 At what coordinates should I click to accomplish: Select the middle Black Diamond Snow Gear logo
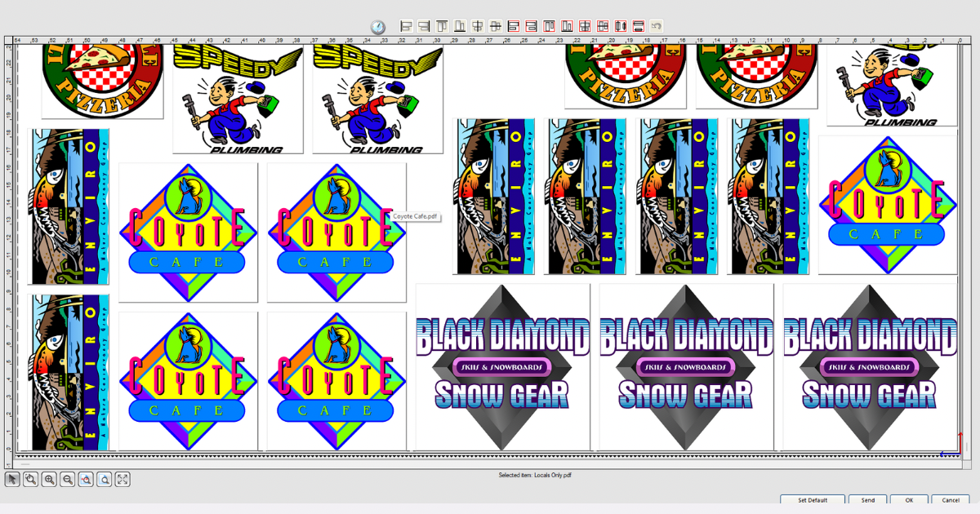coord(686,366)
